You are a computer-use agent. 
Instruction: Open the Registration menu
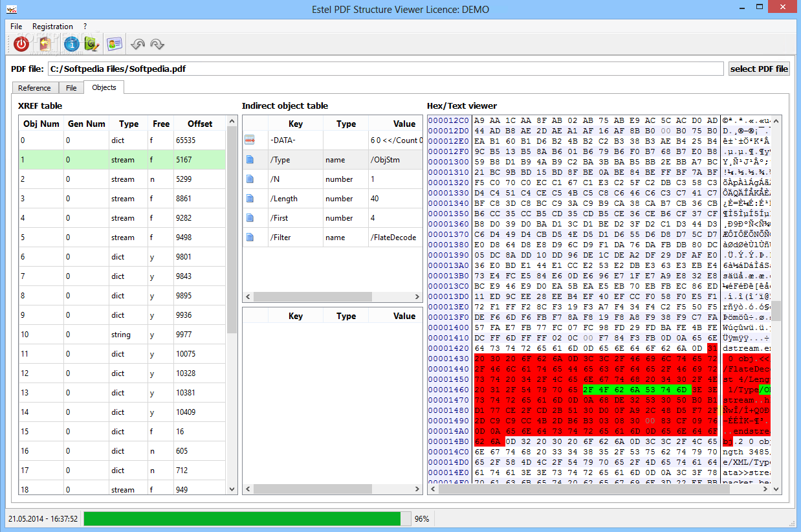pyautogui.click(x=52, y=27)
